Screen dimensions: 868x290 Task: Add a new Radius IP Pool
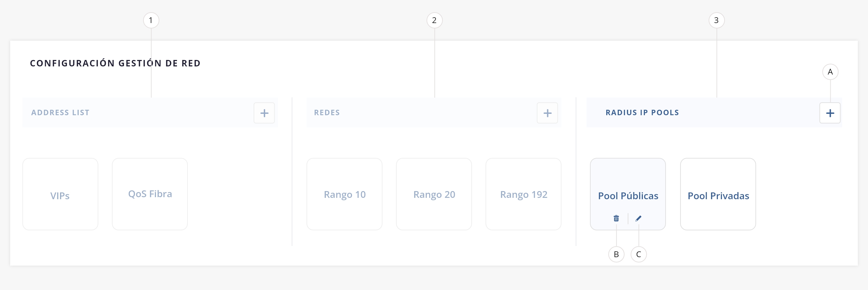[x=830, y=113]
